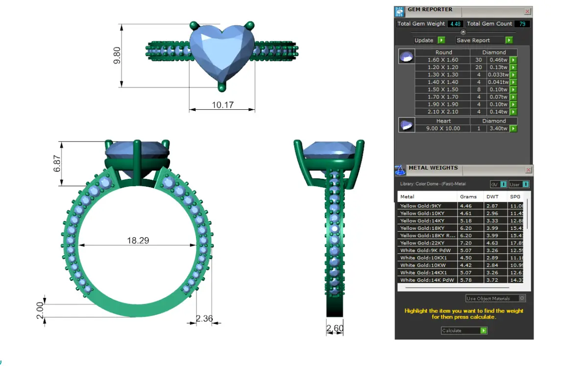Select the White Gold:10KX1 row
Viewport: 588px width, 366px height.
pyautogui.click(x=461, y=257)
